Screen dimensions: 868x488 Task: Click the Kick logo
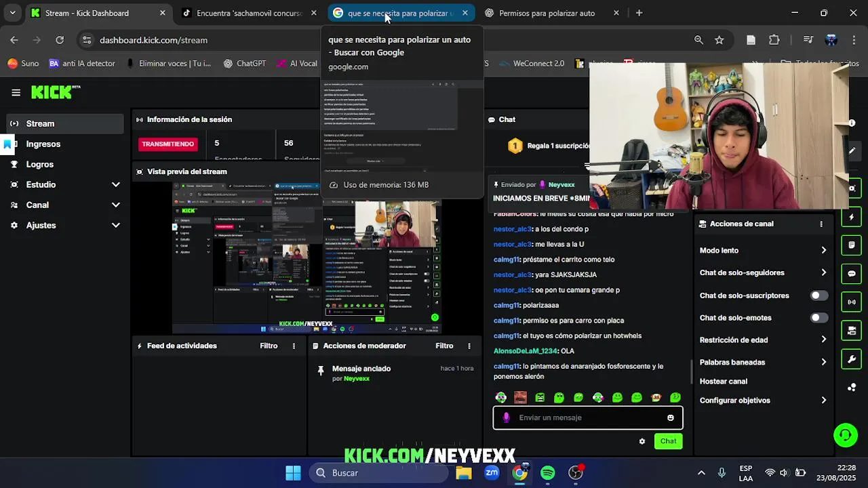coord(56,92)
